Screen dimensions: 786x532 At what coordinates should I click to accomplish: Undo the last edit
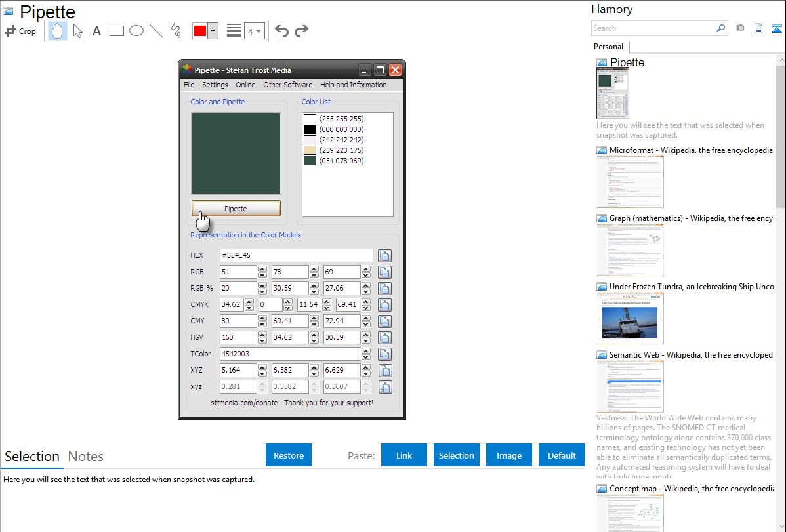click(x=281, y=31)
